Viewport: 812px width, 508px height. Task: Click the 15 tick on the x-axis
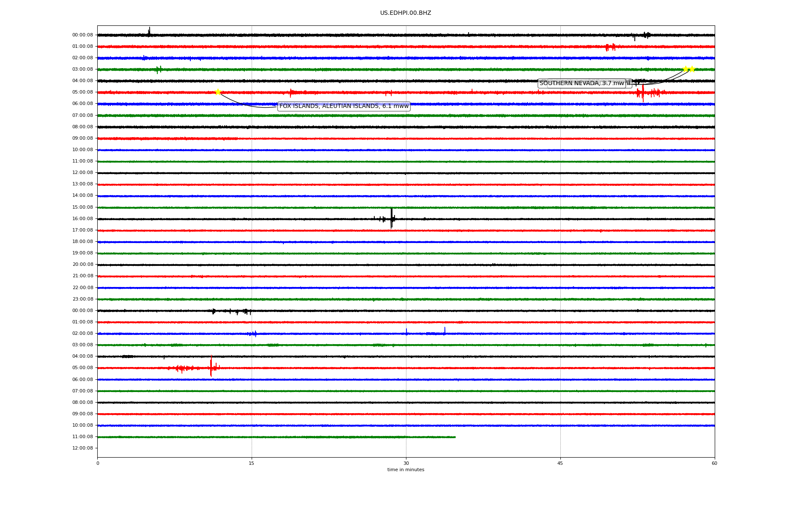(252, 463)
